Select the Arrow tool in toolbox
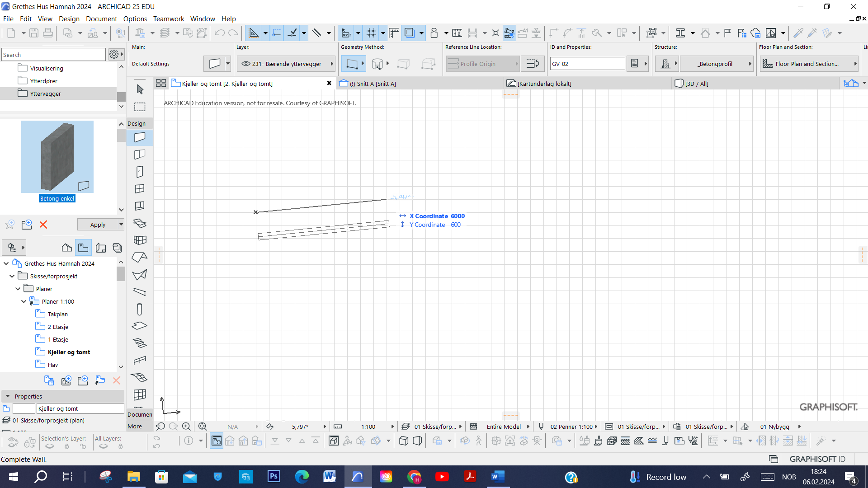Viewport: 868px width, 488px height. pos(140,89)
